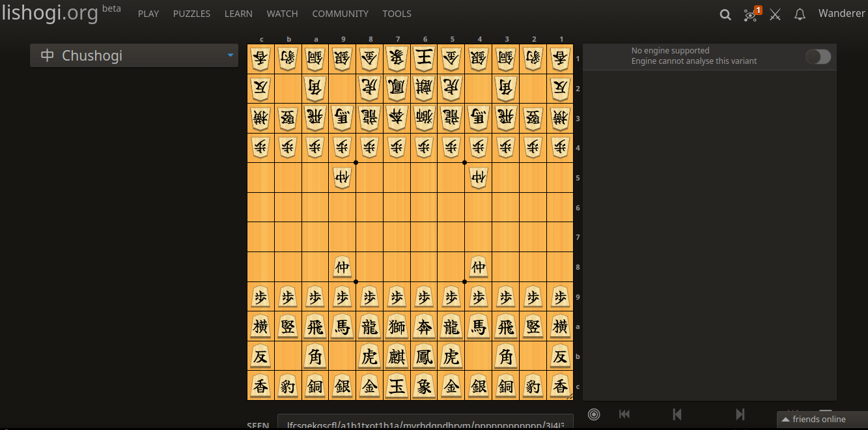The height and width of the screenshot is (430, 868).
Task: Jump to first move
Action: coord(624,414)
